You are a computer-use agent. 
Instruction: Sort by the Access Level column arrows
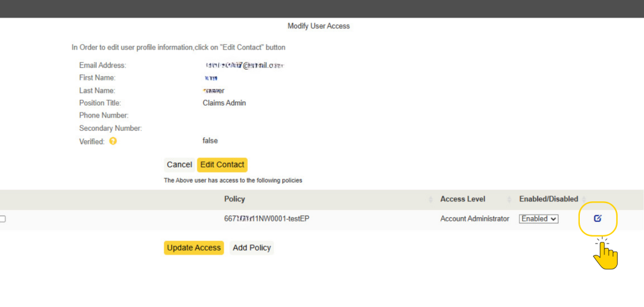coord(509,199)
